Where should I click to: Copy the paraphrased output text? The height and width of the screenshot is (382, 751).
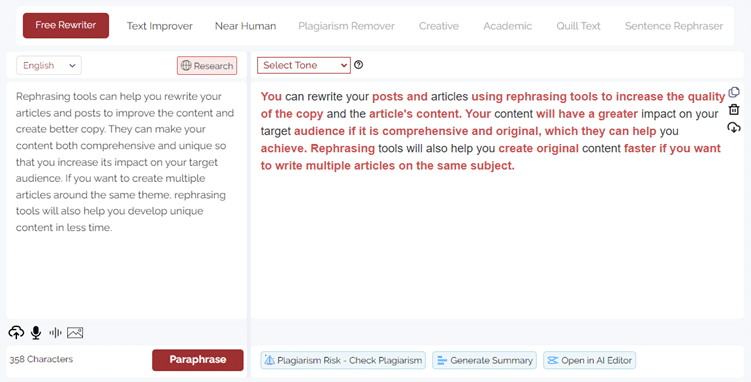point(734,92)
